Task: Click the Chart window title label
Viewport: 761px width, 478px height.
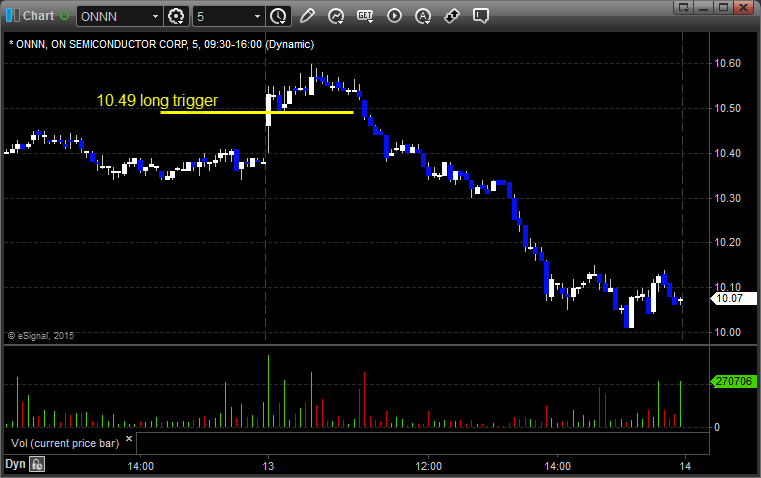Action: point(38,16)
